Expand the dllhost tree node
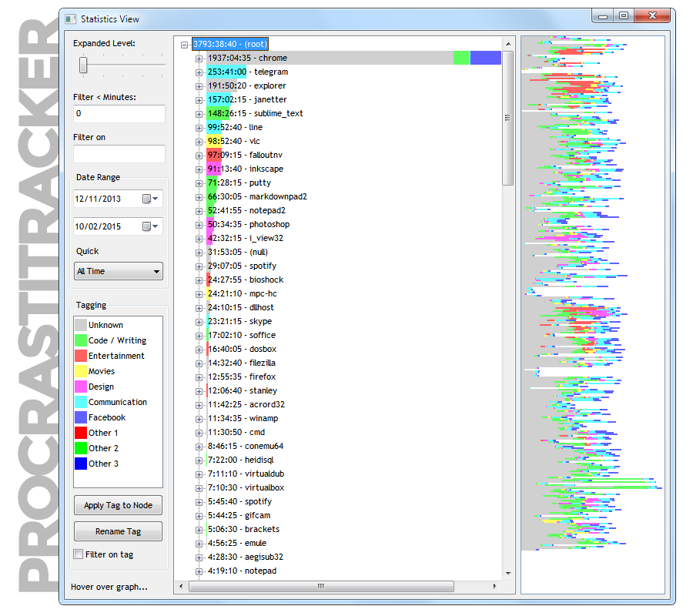 point(199,308)
